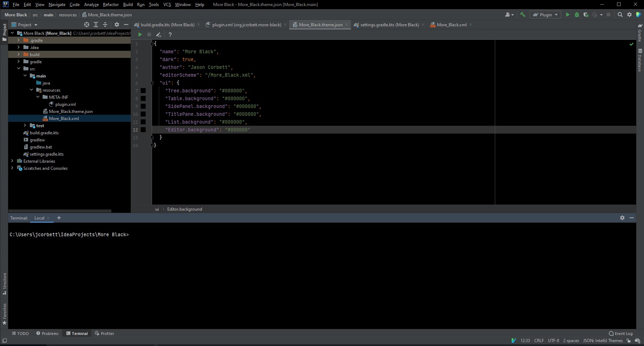Open the Analyze menu

pos(91,4)
